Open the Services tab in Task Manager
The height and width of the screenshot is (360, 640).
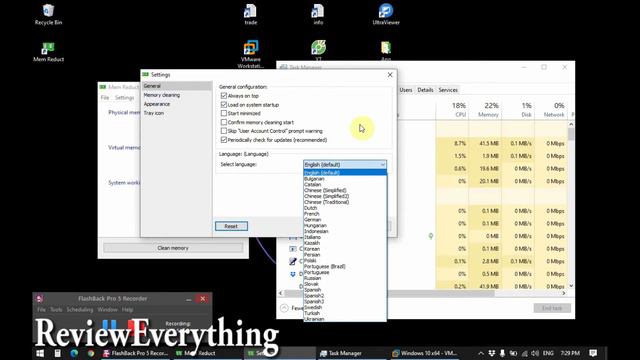(x=448, y=90)
